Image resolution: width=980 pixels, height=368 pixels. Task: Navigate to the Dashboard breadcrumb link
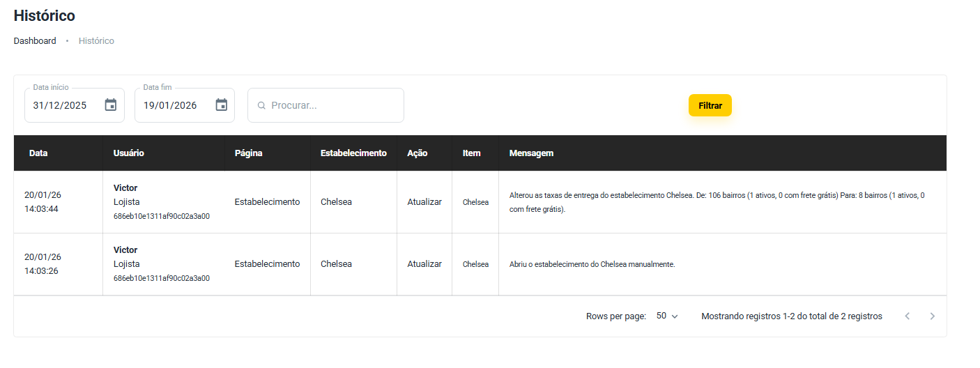point(35,41)
